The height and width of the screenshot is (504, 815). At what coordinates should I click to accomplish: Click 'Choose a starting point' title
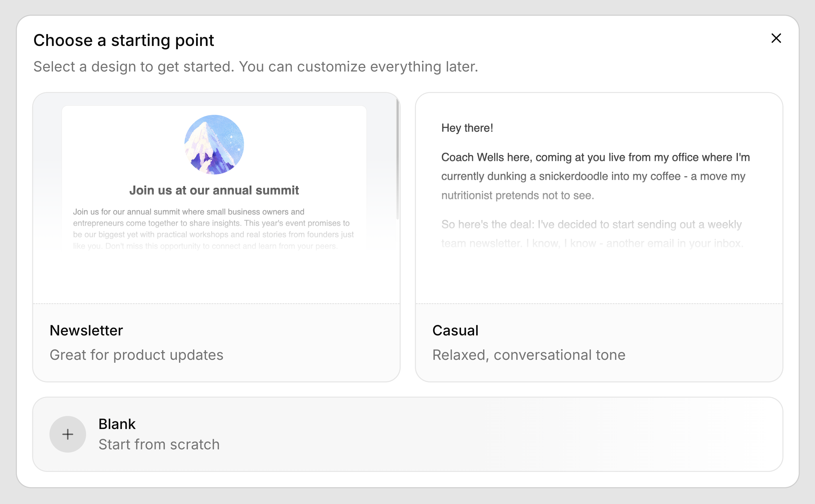(x=124, y=40)
